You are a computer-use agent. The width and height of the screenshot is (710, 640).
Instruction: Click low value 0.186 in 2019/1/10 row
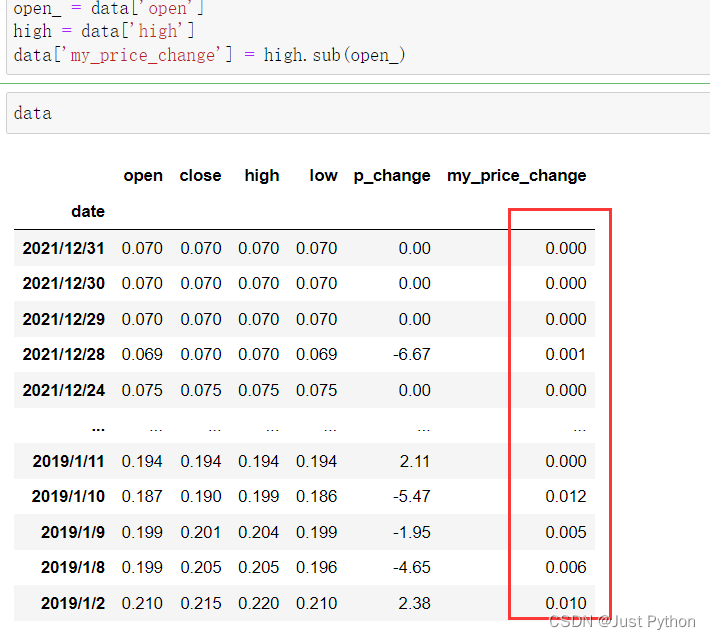pos(317,497)
